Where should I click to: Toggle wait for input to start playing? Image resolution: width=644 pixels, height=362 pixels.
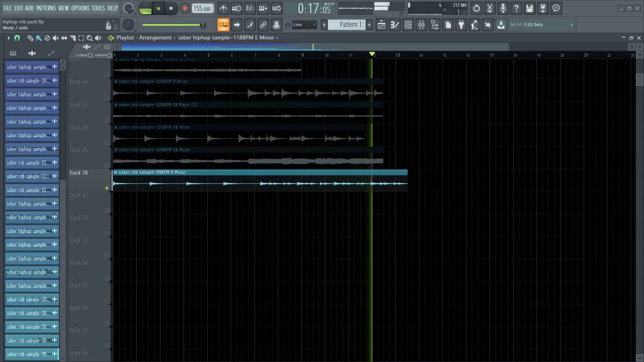[x=236, y=8]
